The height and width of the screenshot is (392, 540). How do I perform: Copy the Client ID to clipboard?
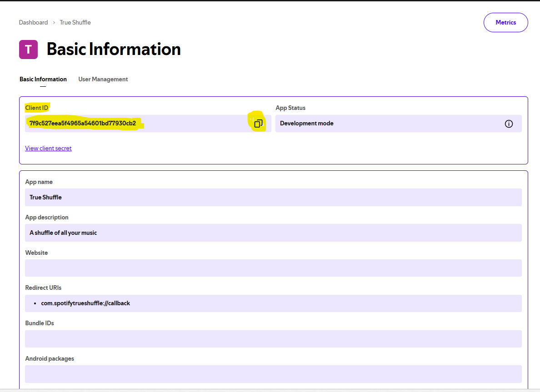258,124
